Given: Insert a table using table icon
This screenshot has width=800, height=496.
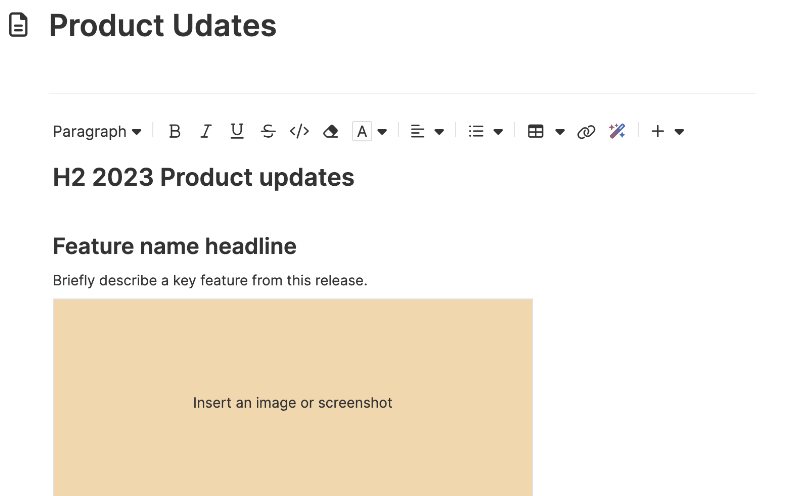Looking at the screenshot, I should click(536, 132).
